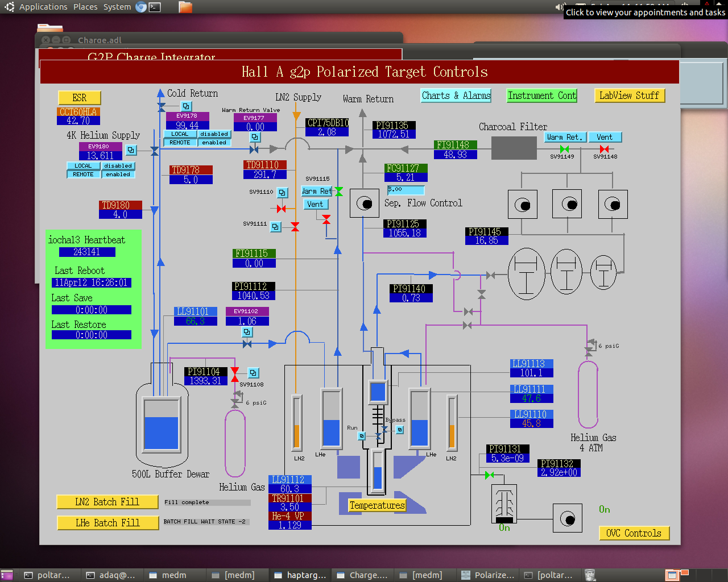Start the LN2 Batch Fill

point(107,502)
